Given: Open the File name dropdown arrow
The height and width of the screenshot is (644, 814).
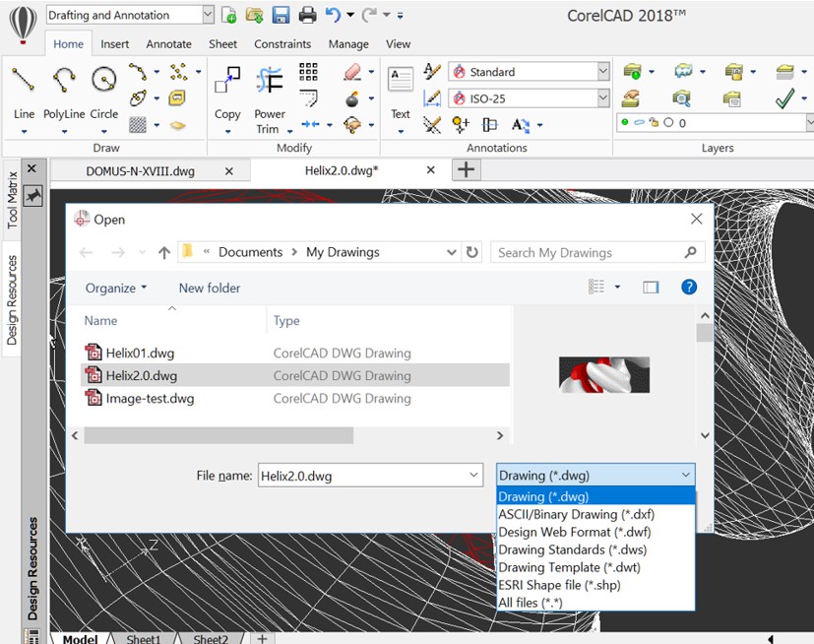Looking at the screenshot, I should tap(473, 476).
